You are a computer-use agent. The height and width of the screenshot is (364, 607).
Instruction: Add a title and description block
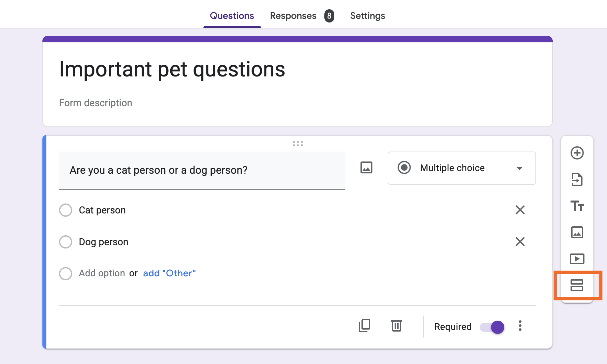pyautogui.click(x=577, y=206)
